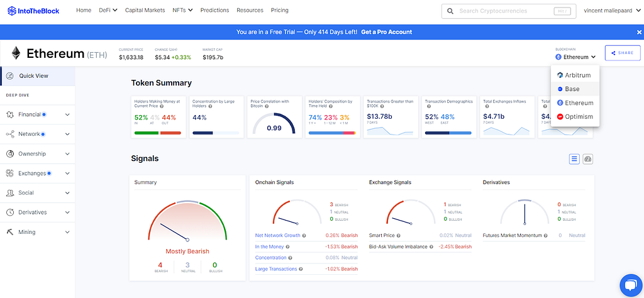Click Holders Making Money progress bar
Image resolution: width=644 pixels, height=298 pixels.
tap(158, 133)
